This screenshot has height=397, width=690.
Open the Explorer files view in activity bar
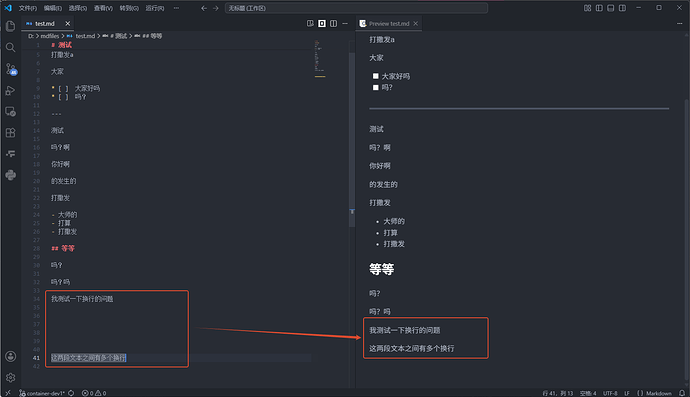11,26
